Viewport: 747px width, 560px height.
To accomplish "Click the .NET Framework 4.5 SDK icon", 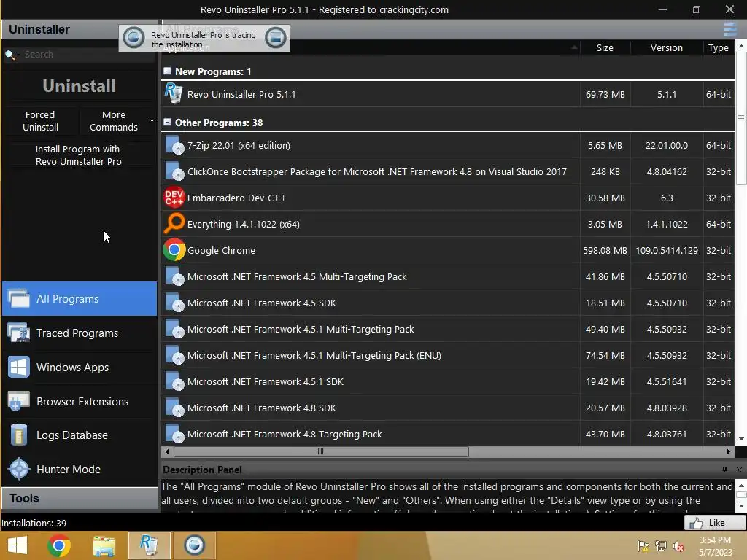I will [x=174, y=303].
